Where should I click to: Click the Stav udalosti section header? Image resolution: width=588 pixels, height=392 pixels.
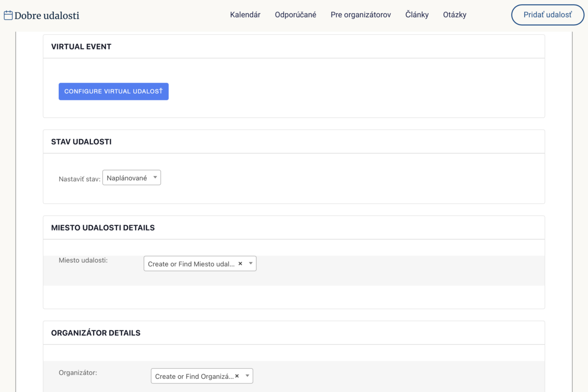tap(81, 142)
